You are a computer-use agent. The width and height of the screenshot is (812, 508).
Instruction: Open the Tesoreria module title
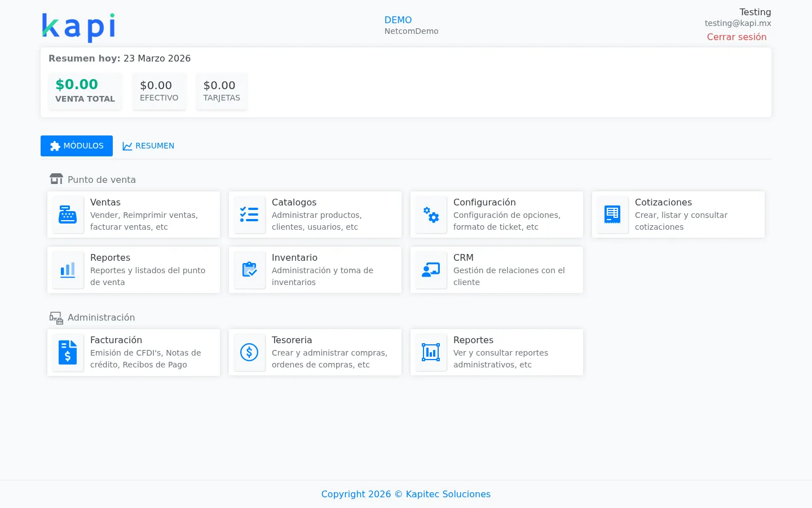tap(292, 340)
